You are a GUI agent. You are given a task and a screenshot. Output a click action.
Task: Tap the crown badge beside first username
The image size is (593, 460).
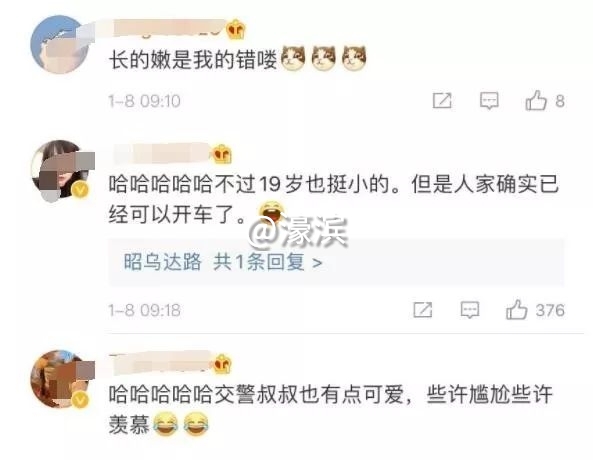236,30
